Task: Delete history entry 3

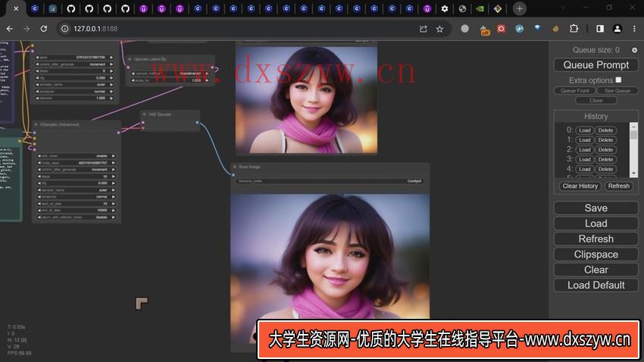Action: point(605,159)
